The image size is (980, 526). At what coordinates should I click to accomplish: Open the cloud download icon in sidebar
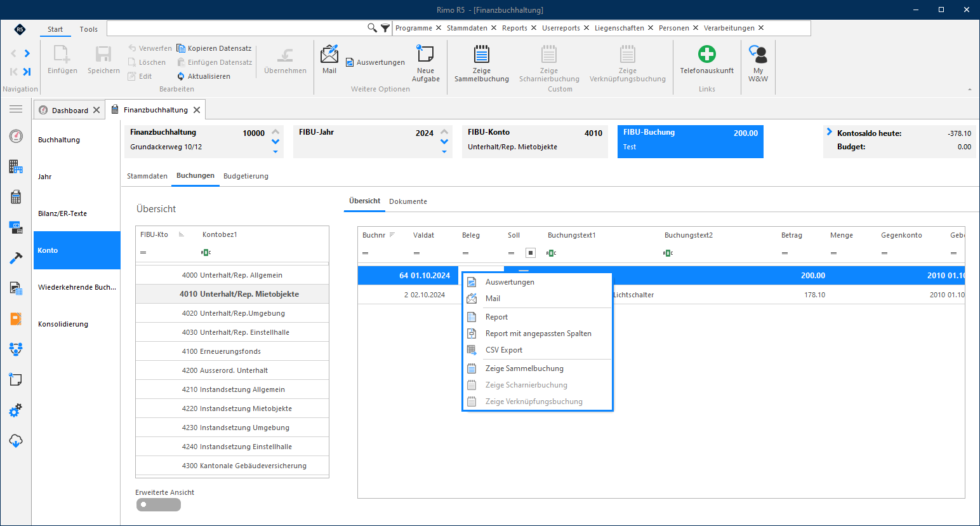[x=16, y=441]
